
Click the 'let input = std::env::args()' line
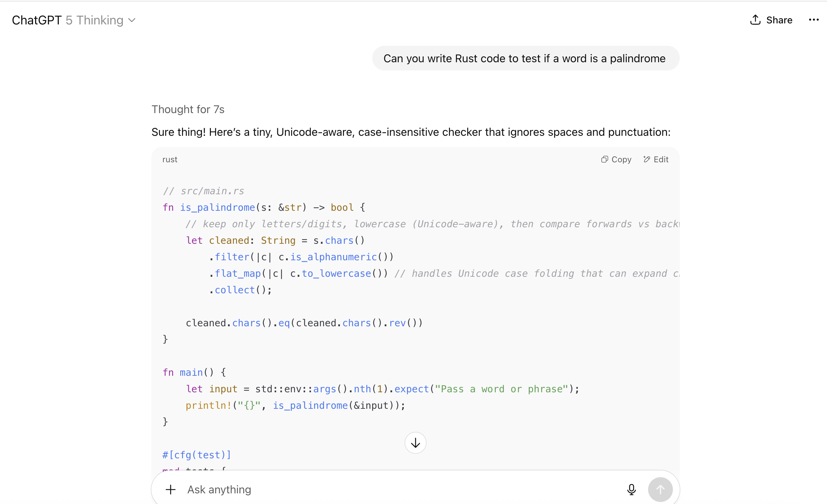383,389
